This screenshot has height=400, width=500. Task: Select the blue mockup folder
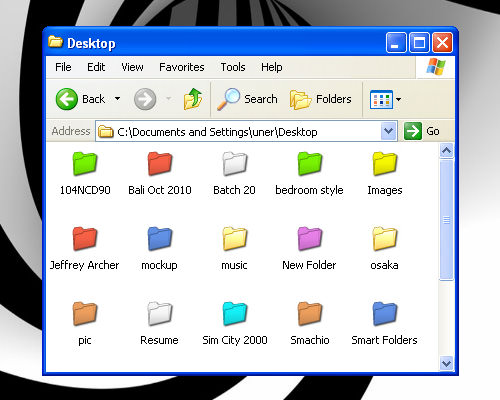tap(160, 239)
